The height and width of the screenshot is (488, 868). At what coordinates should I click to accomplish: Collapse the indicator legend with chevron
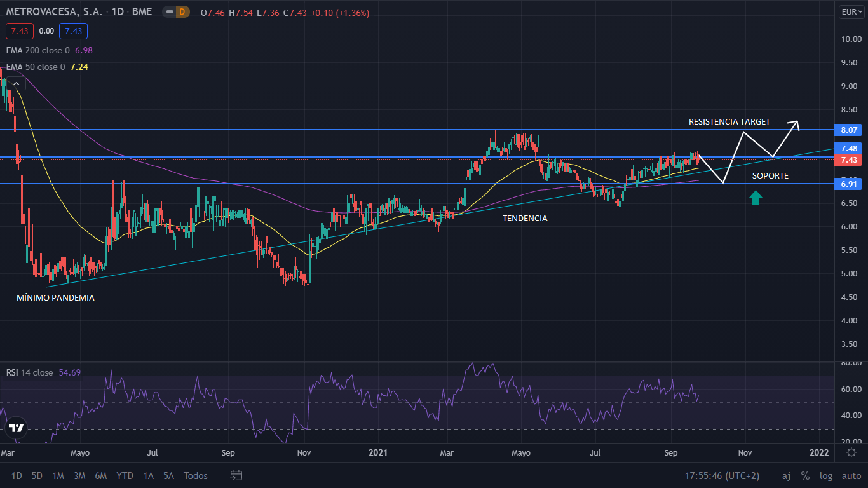pyautogui.click(x=15, y=81)
